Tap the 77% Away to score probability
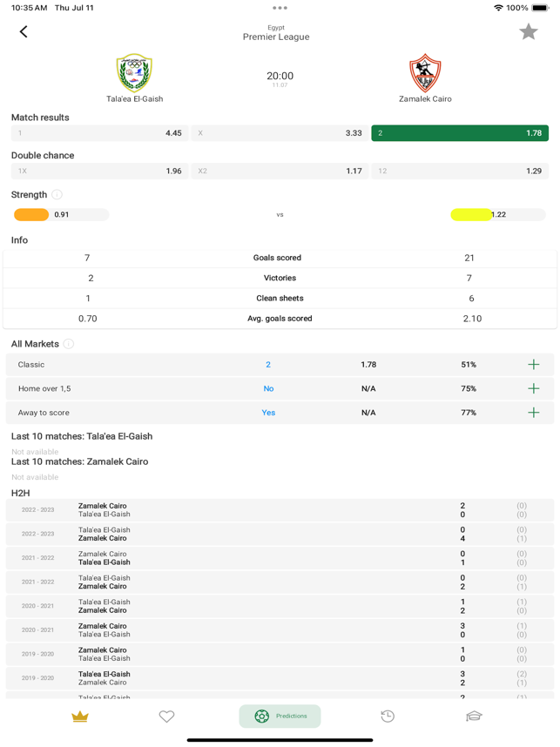Screen dimensions: 560x747 [x=469, y=413]
